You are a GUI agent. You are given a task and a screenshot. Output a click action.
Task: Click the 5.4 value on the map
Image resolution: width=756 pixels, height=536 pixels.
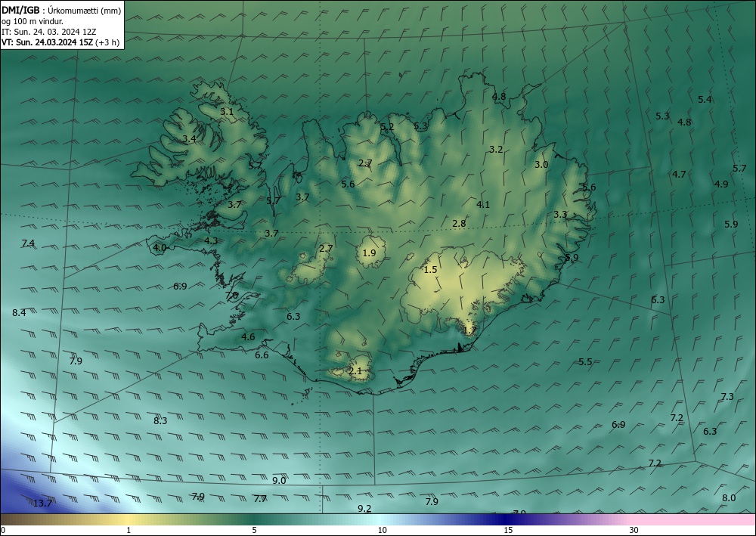click(705, 100)
